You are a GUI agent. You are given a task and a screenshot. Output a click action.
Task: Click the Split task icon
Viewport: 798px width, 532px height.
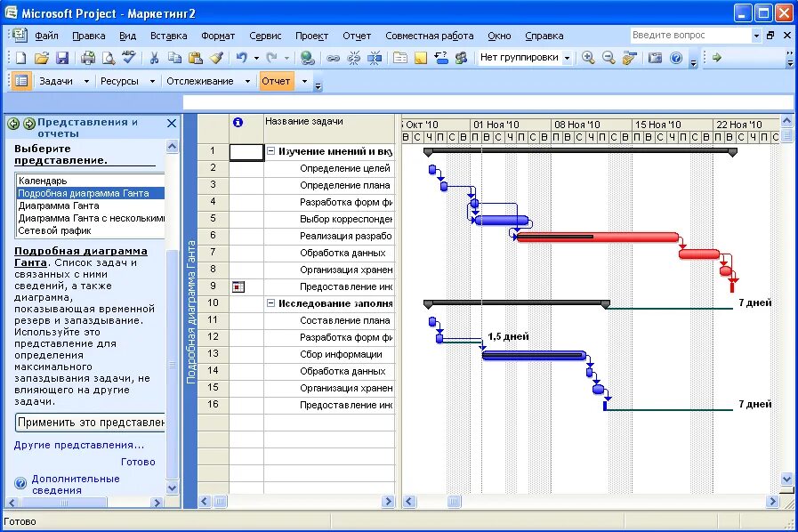pyautogui.click(x=375, y=58)
